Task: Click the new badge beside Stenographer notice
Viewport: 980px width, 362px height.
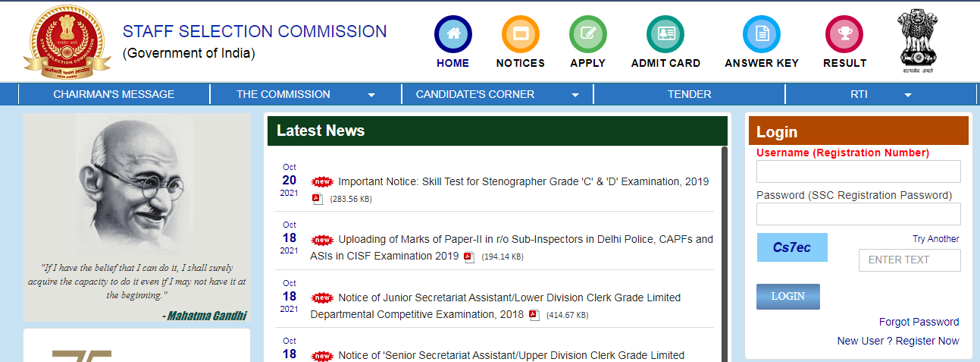Action: coord(322,182)
